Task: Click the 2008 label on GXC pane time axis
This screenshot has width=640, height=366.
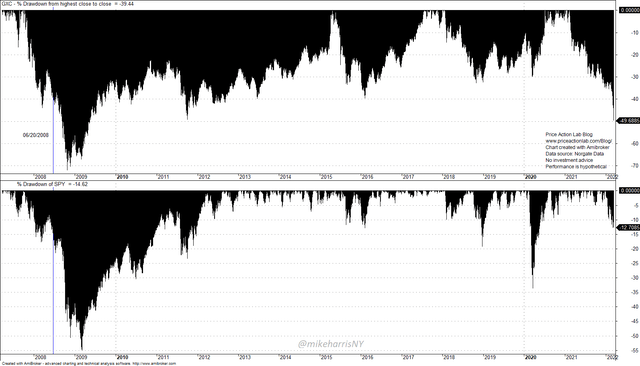Action: click(x=40, y=177)
